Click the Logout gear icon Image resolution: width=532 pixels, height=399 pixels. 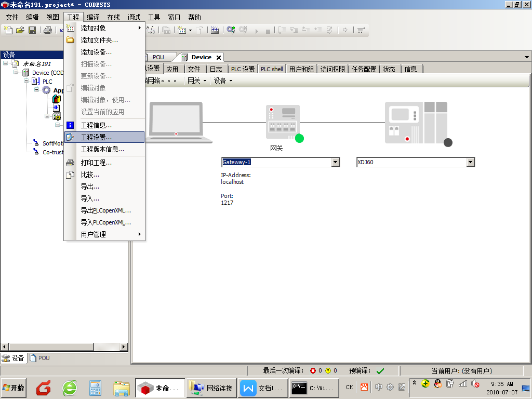tap(243, 30)
